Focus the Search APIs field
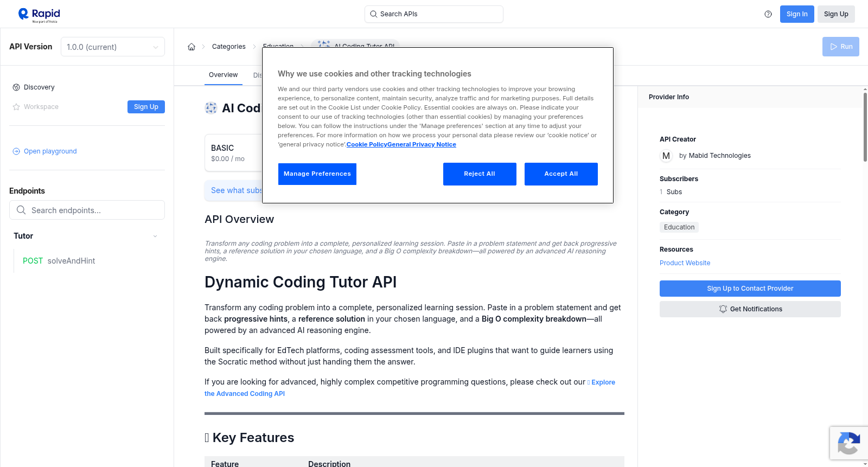The width and height of the screenshot is (868, 467). point(434,14)
